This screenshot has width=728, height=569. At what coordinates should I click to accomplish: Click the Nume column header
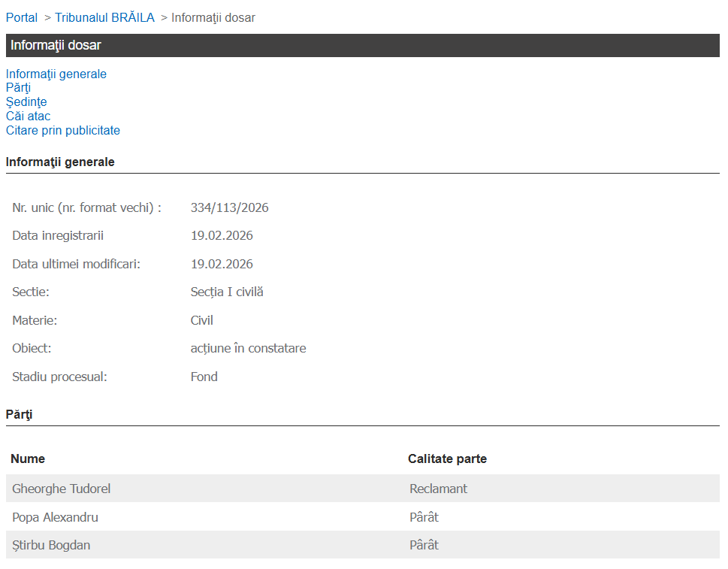click(x=28, y=459)
